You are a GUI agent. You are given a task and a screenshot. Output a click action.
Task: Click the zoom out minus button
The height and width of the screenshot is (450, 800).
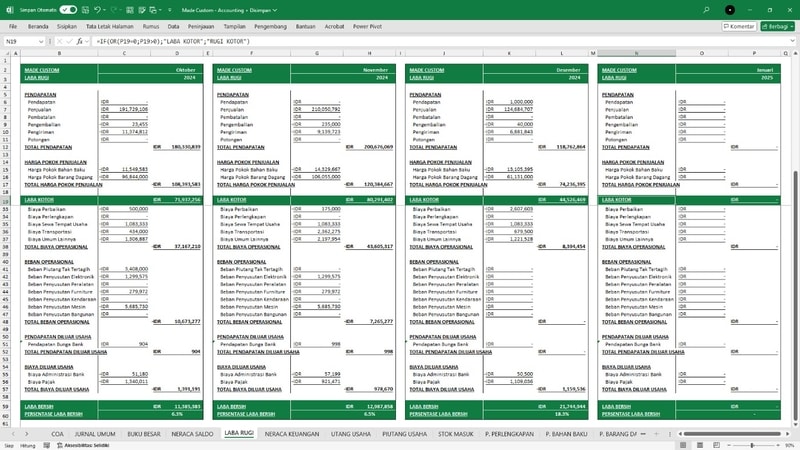(729, 445)
